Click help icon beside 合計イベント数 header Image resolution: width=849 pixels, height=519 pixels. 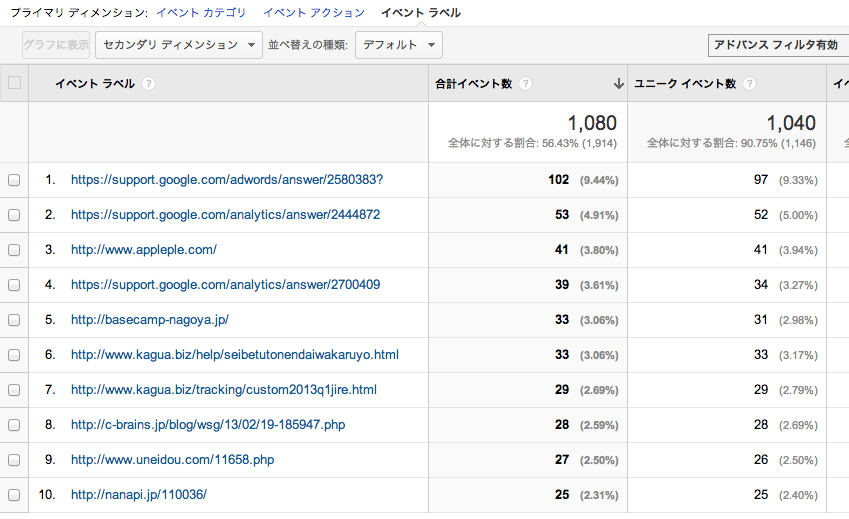526,85
